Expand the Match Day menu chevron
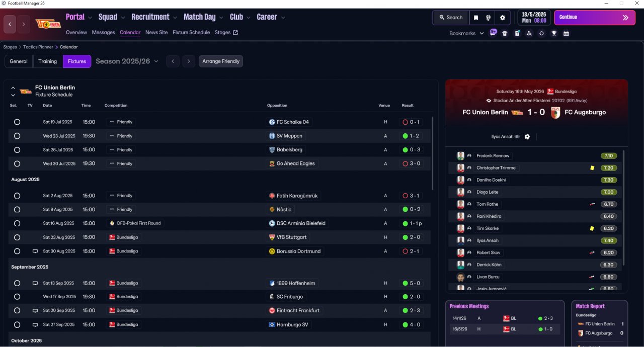Screen dimensions: 644x347 (221, 18)
